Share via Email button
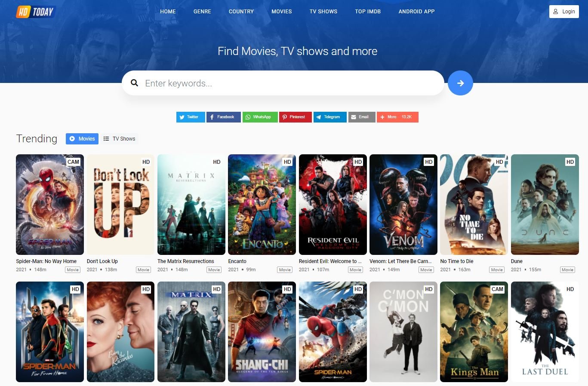 pyautogui.click(x=362, y=117)
